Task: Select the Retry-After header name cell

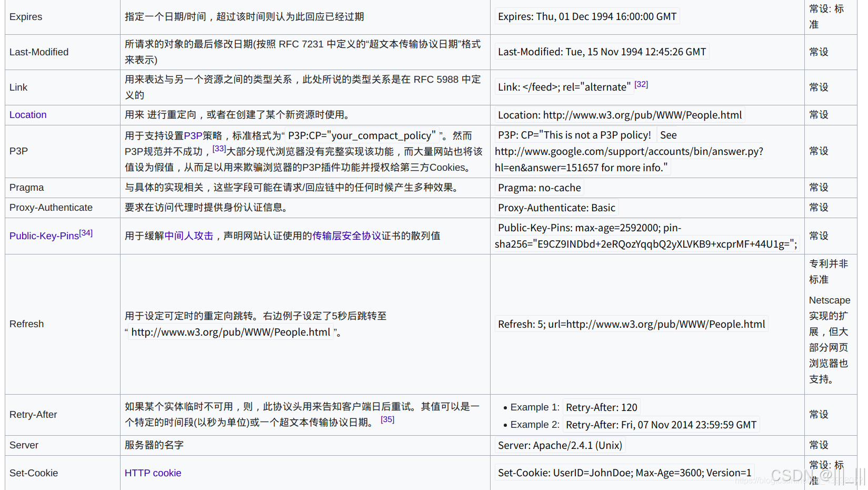Action: (x=63, y=415)
